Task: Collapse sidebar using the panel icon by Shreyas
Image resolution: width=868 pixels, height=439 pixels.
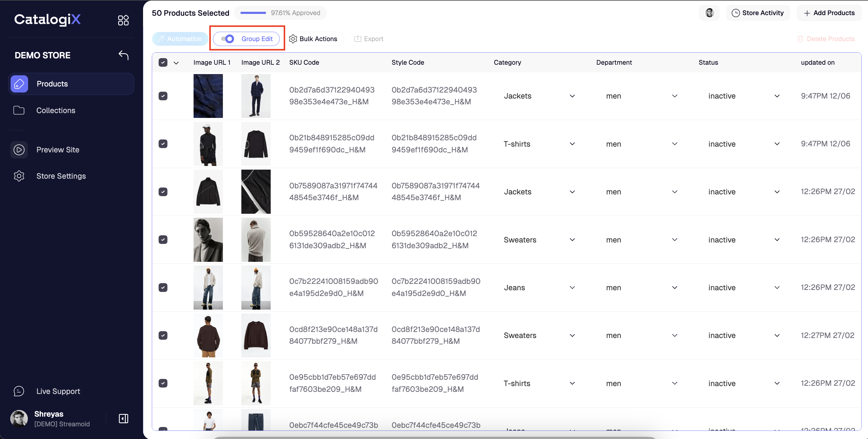Action: (x=123, y=418)
